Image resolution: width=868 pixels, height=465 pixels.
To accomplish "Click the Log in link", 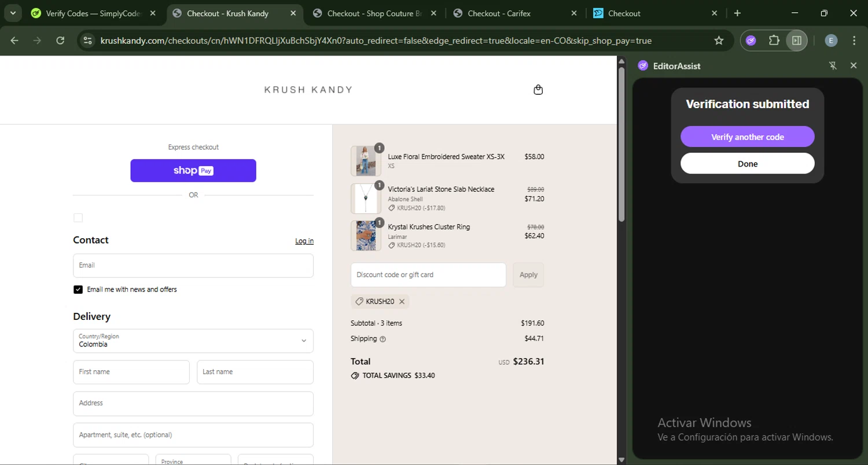I will (x=304, y=241).
